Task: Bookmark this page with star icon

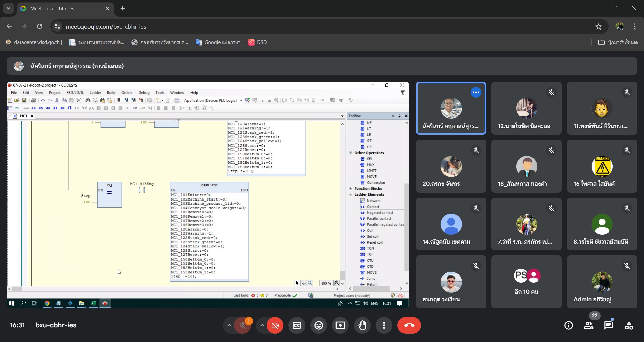Action: coord(599,27)
